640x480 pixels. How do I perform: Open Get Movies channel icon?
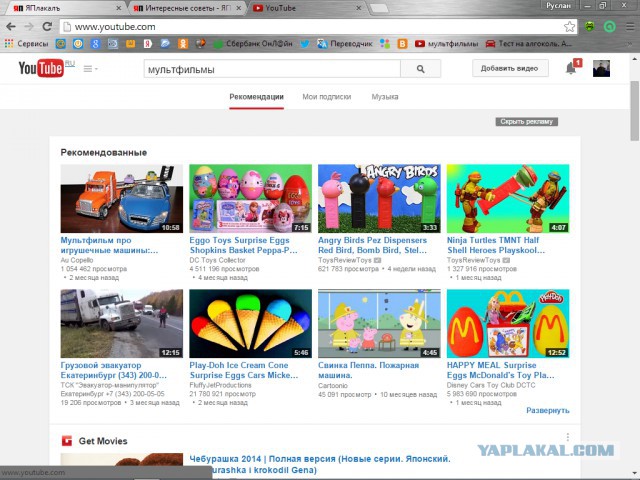point(67,441)
